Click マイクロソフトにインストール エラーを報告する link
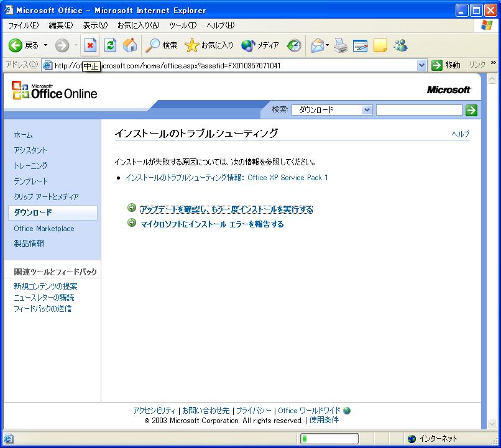 [x=212, y=224]
